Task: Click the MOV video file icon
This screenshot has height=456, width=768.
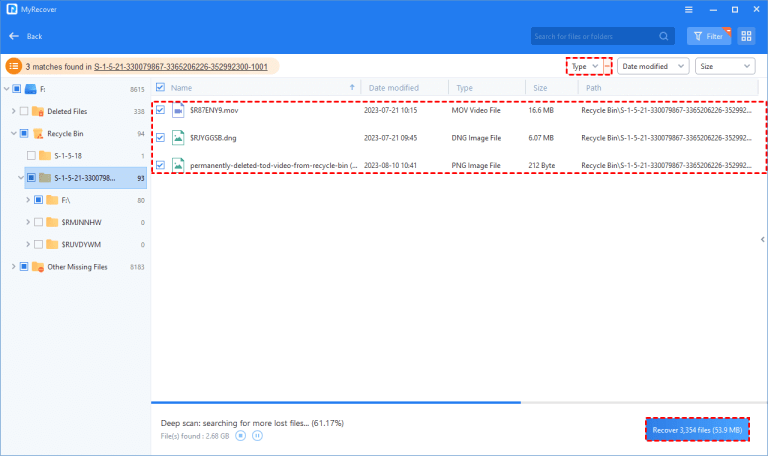Action: [178, 111]
